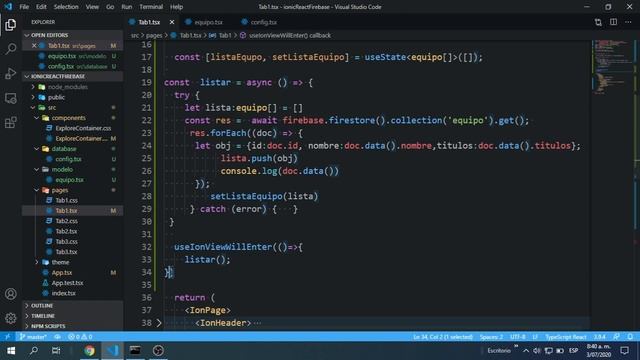Click the remote window status bar icon
640x360 pixels.
[x=7, y=337]
